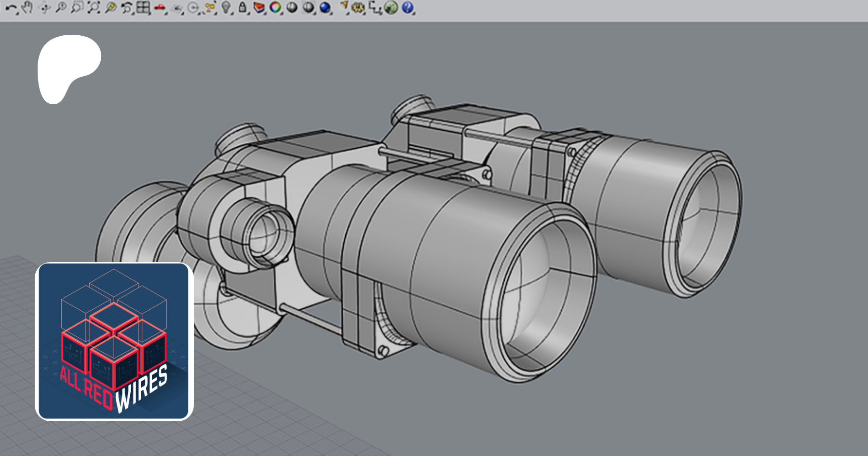Click the blue render sphere icon
The image size is (868, 456).
tap(325, 8)
